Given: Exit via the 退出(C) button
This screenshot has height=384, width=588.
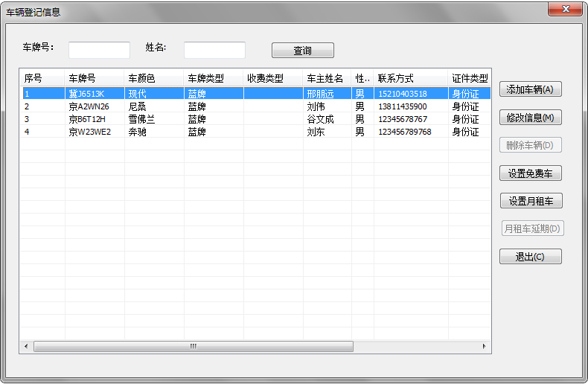Looking at the screenshot, I should point(530,257).
